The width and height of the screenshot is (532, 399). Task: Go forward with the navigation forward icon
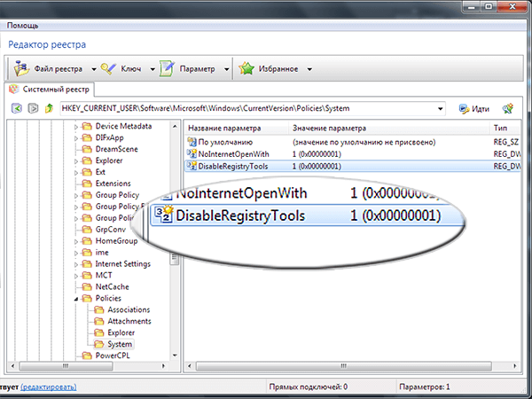pos(33,108)
